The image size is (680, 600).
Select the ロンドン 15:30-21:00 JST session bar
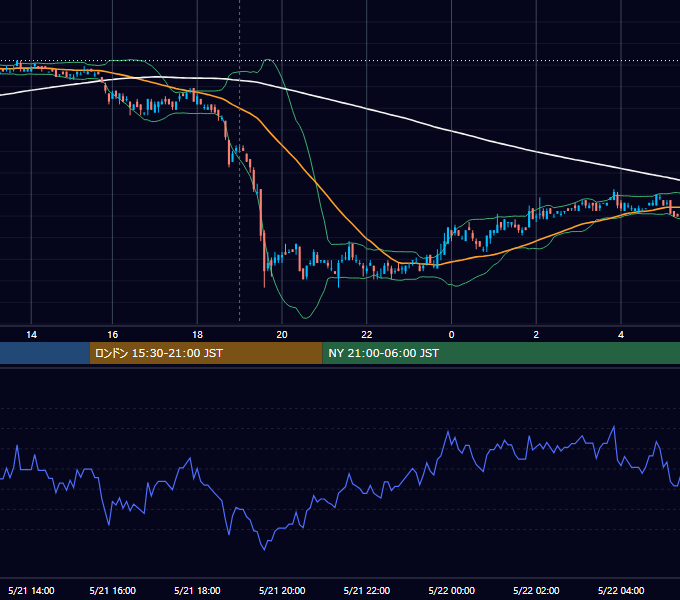206,353
